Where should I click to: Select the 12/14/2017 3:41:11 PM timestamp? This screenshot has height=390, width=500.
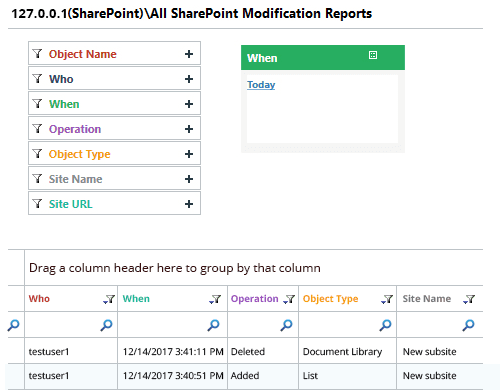(x=173, y=352)
